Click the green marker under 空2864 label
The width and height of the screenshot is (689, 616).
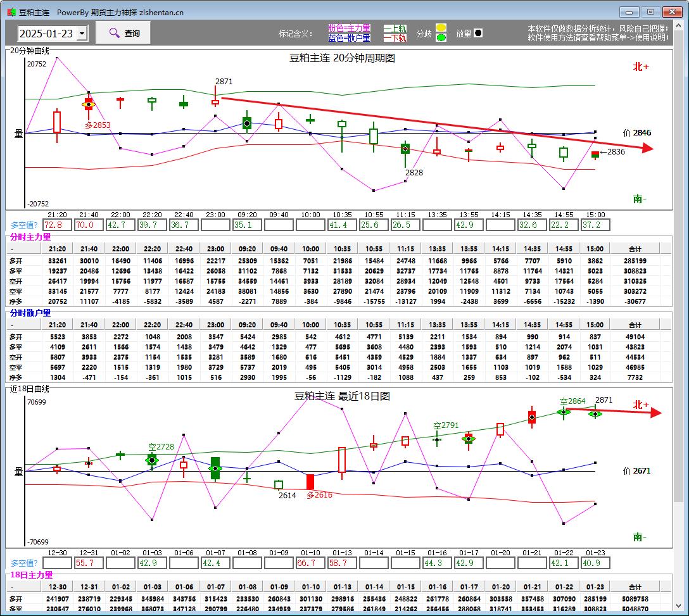coord(564,412)
